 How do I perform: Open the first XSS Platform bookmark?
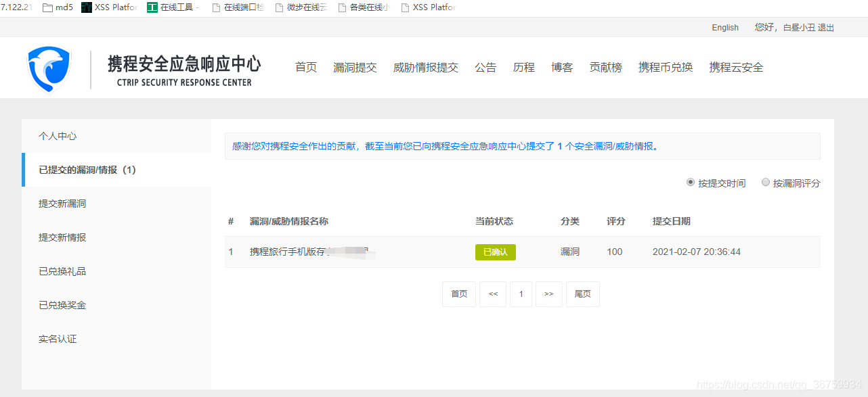(109, 8)
